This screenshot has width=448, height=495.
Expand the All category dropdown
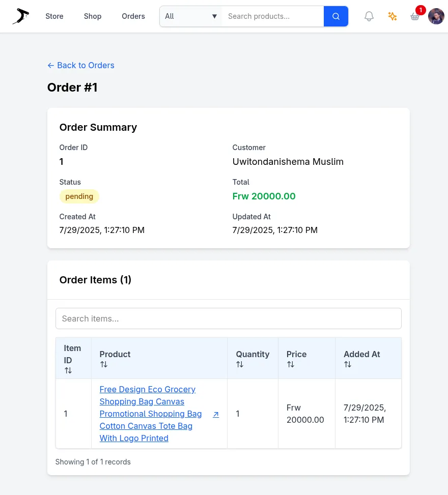(x=191, y=16)
